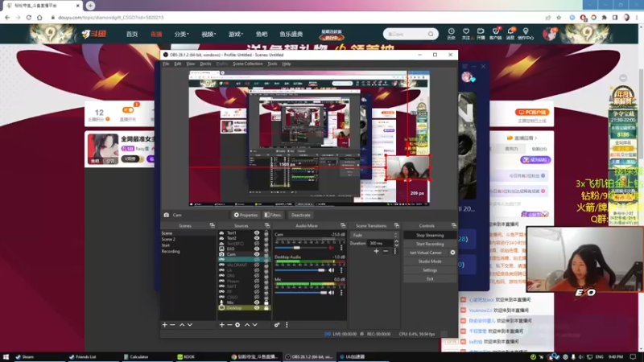Remove scene transition with minus
644x362 pixels.
(386, 251)
